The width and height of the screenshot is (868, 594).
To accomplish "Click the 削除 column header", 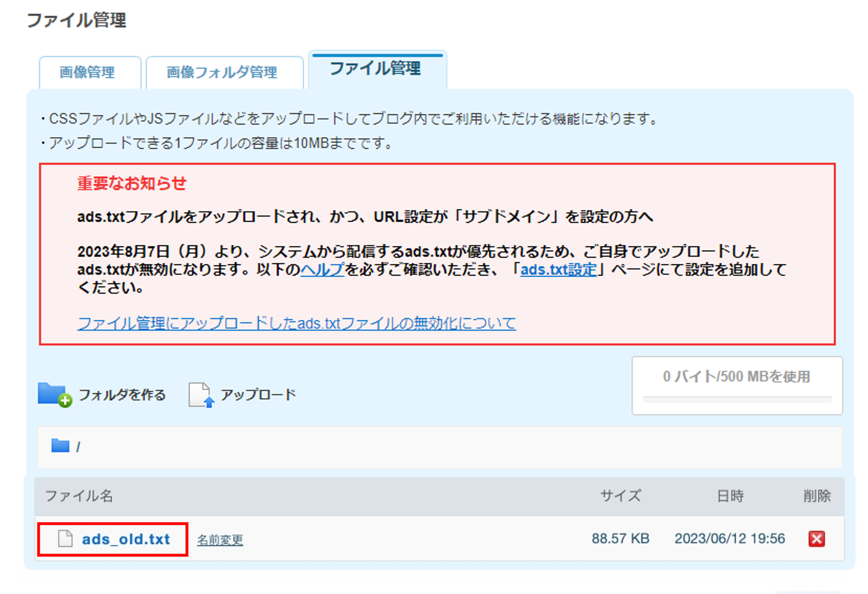I will (817, 496).
